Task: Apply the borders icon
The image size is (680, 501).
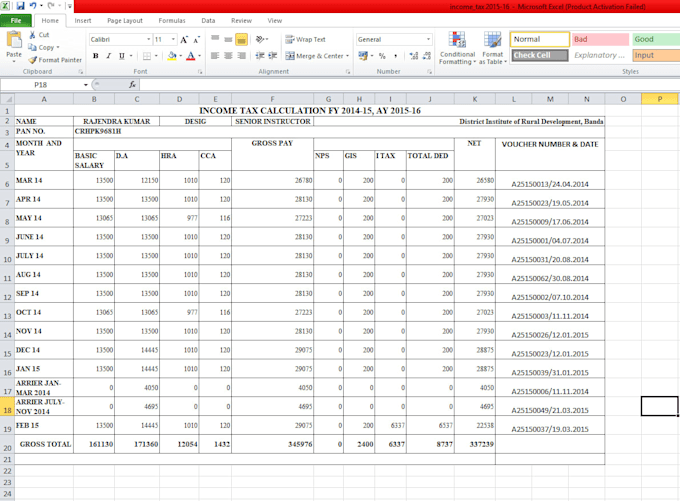Action: tap(147, 56)
